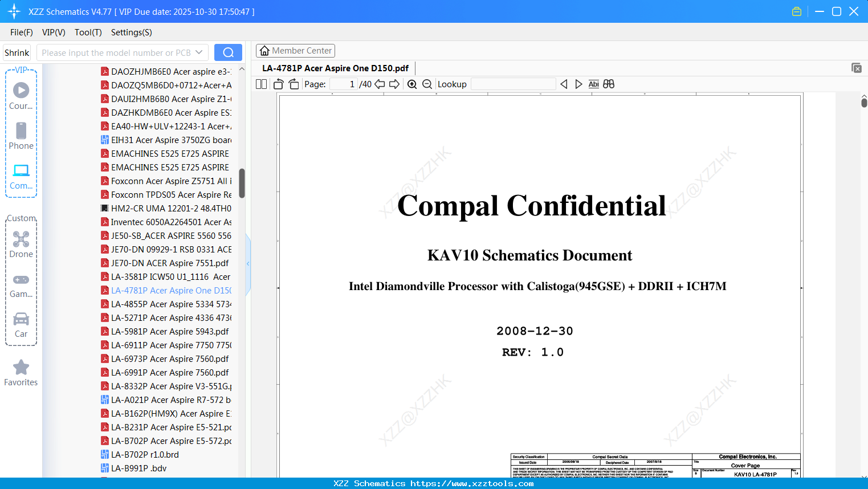Image resolution: width=868 pixels, height=489 pixels.
Task: Switch the two-page layout view icon
Action: point(262,84)
